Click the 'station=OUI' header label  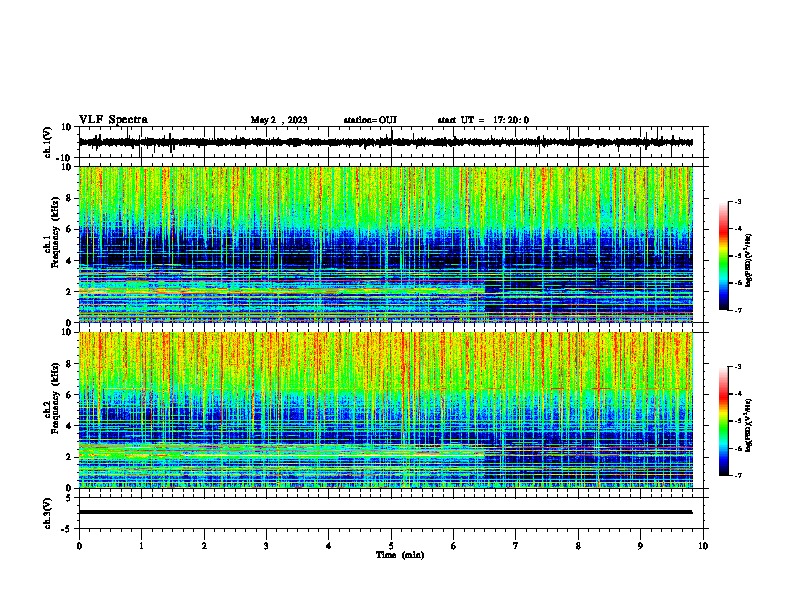pyautogui.click(x=370, y=120)
